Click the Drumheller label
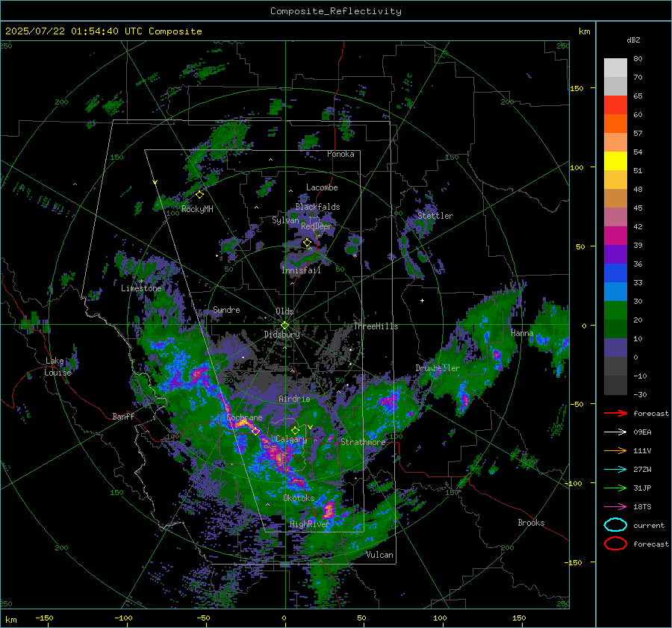Image resolution: width=672 pixels, height=628 pixels. [438, 368]
